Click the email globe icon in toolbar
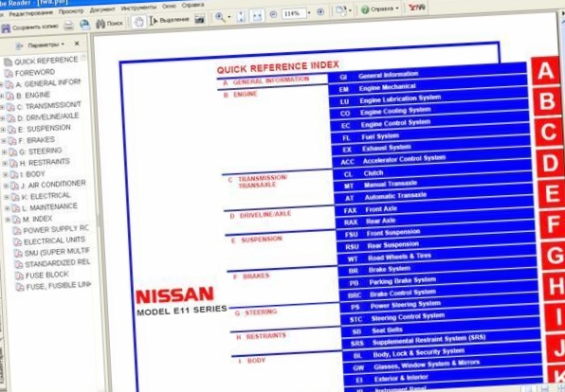 tap(85, 25)
